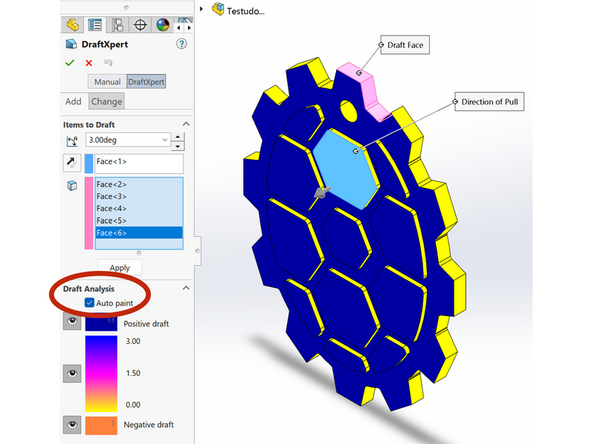Screen dimensions: 592x444
Task: Cancel DraftXpert with the red X
Action: pyautogui.click(x=89, y=63)
